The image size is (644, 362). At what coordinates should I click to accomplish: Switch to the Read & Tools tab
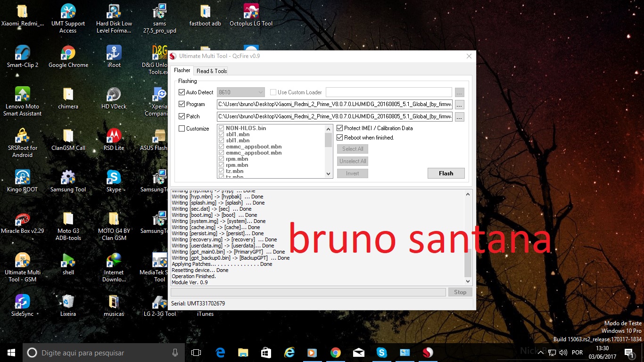[x=212, y=71]
